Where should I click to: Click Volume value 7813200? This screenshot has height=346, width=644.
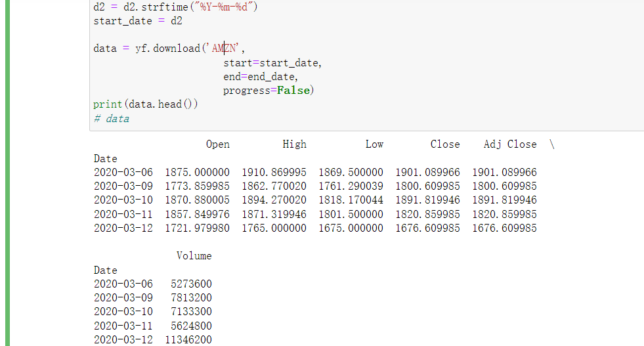[x=192, y=297]
